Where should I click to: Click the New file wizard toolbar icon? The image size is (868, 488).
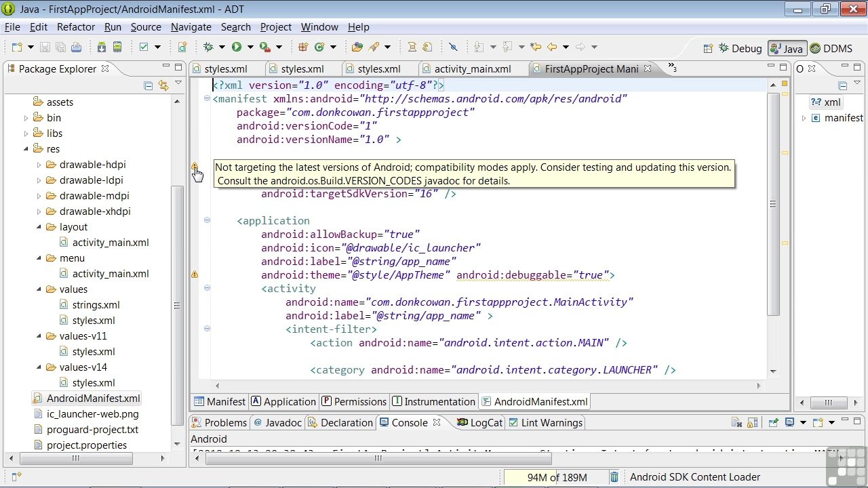[x=17, y=47]
